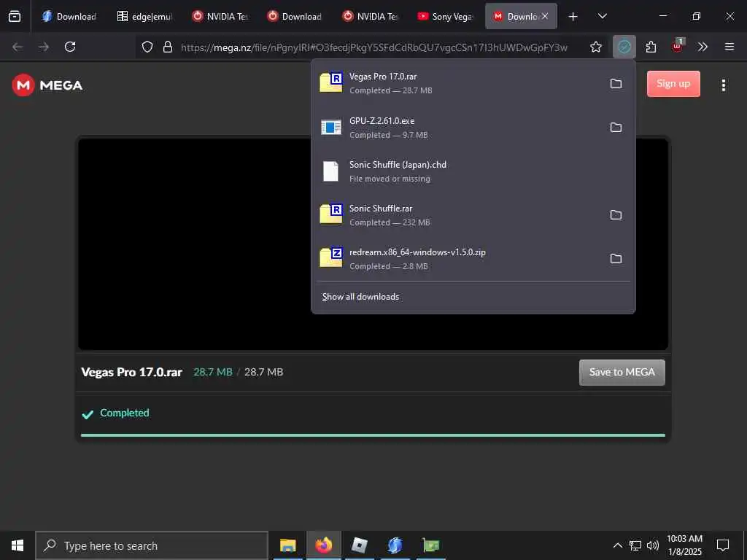
Task: Click the Completed status checkmark
Action: (88, 414)
